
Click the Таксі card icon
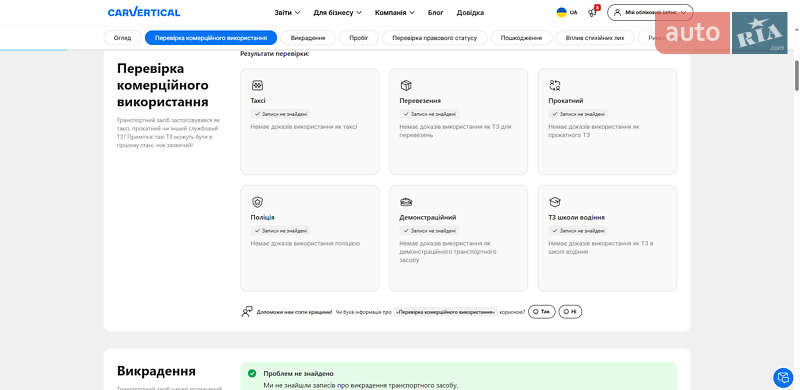[x=258, y=85]
